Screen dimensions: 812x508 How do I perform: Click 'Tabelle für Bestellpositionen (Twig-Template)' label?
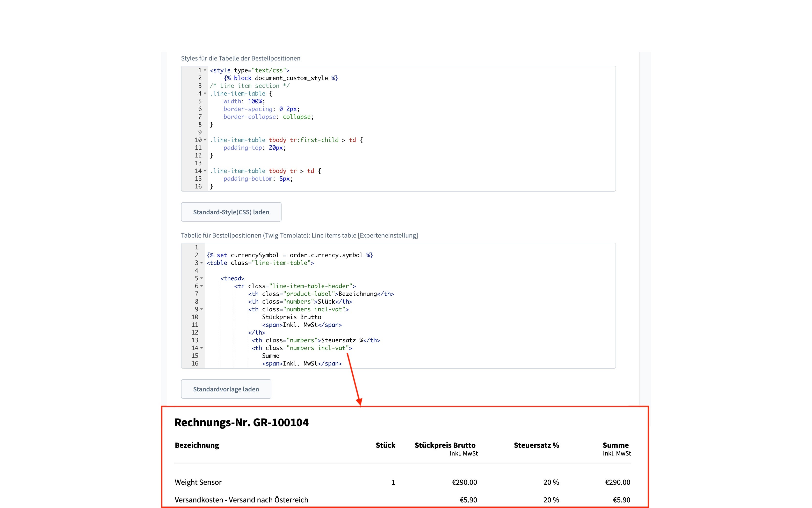(x=299, y=235)
